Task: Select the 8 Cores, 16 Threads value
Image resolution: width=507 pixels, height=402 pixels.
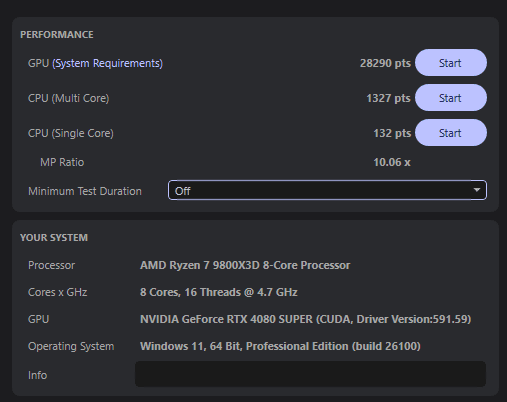Action: point(219,292)
